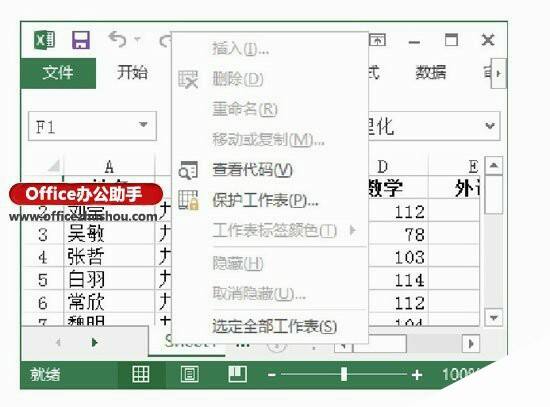Image resolution: width=550 pixels, height=407 pixels.
Task: Click the ribbon display options icon
Action: [x=377, y=40]
